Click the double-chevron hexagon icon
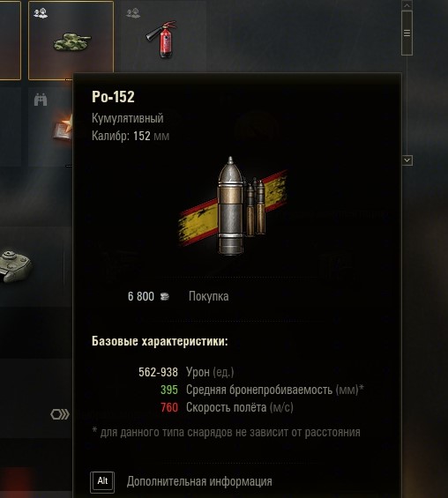Viewport: 448px width, 498px height. (x=60, y=414)
